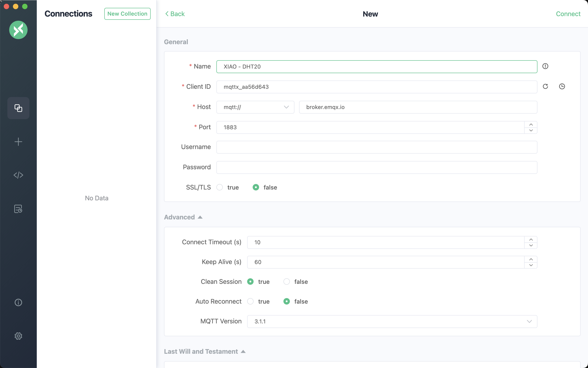The height and width of the screenshot is (368, 588).
Task: Click the Back chevron icon
Action: click(x=167, y=14)
